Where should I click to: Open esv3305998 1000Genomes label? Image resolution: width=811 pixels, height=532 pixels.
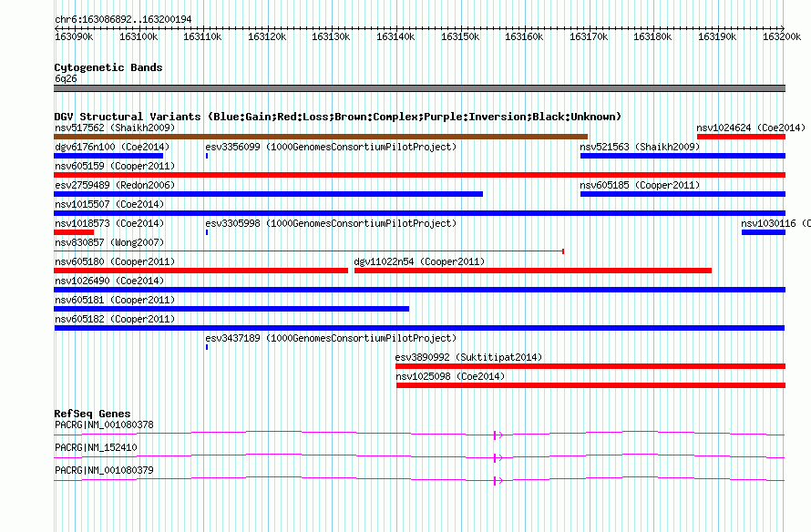click(x=331, y=223)
